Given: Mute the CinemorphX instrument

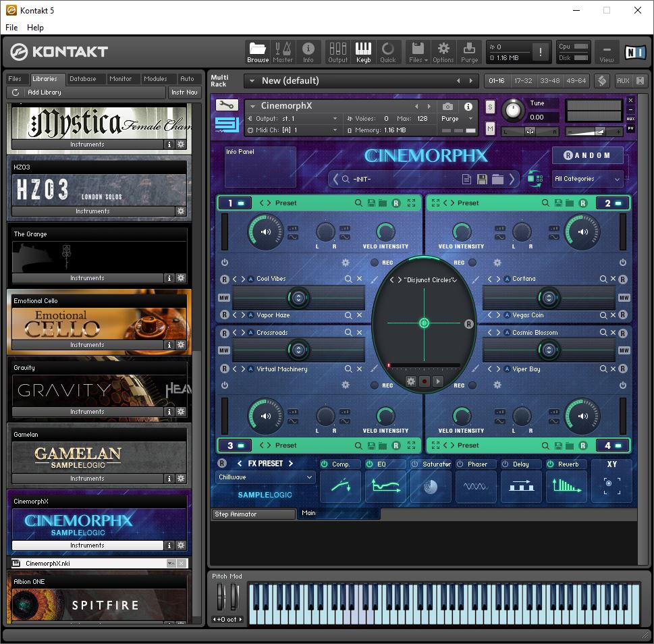Looking at the screenshot, I should pyautogui.click(x=490, y=130).
